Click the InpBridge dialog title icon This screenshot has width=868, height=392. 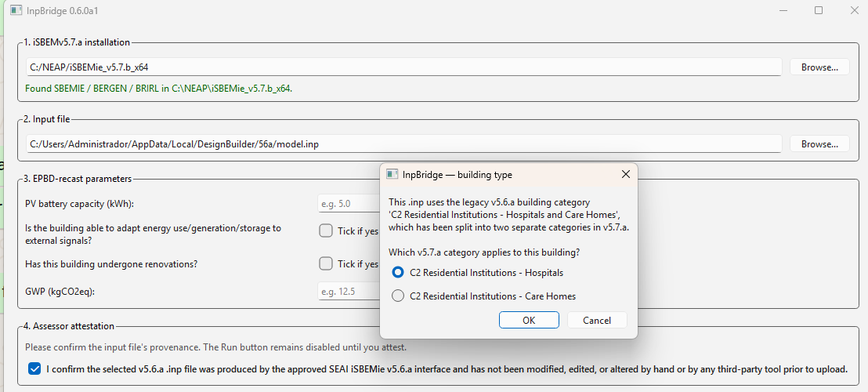pyautogui.click(x=392, y=174)
